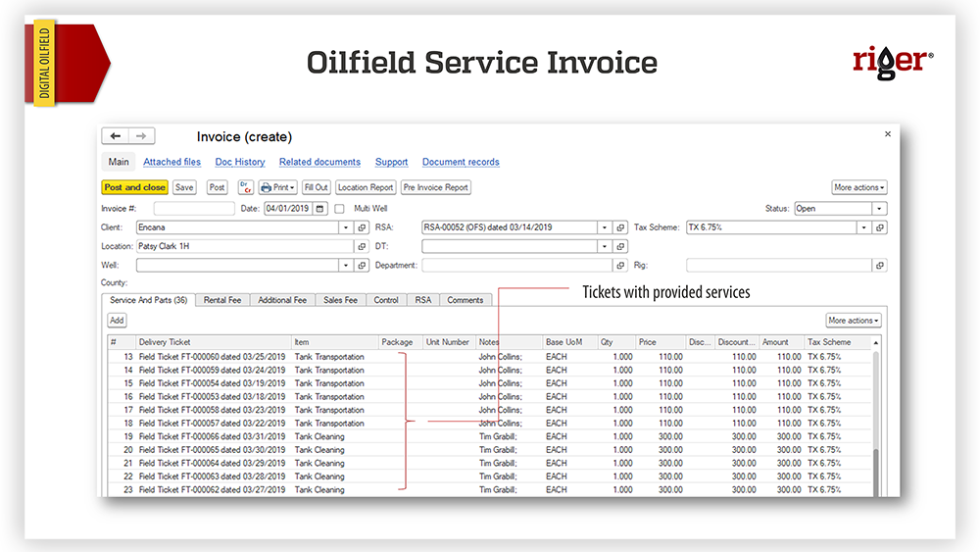Image resolution: width=980 pixels, height=552 pixels.
Task: Click the Attached files link
Action: 171,162
